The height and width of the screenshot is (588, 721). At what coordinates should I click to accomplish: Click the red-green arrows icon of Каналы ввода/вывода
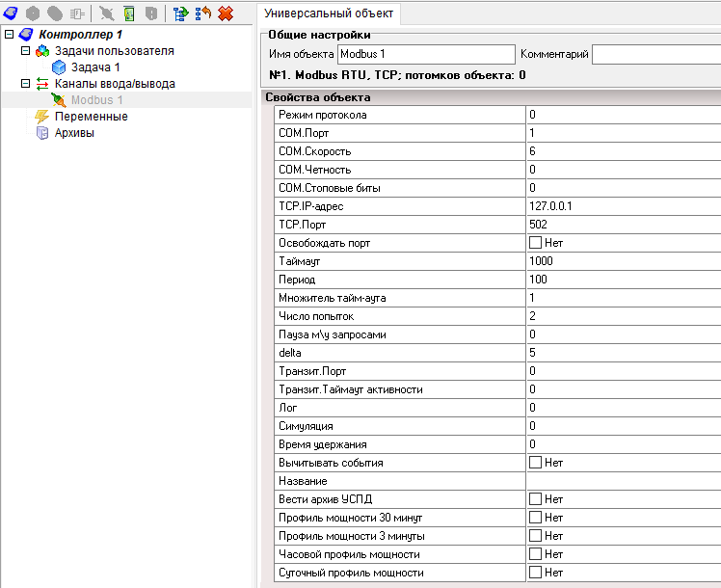pyautogui.click(x=42, y=84)
